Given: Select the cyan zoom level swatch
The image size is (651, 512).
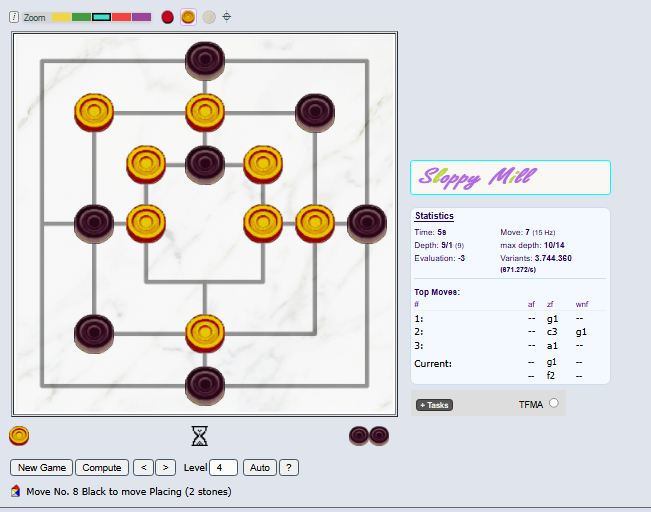Looking at the screenshot, I should coord(101,17).
